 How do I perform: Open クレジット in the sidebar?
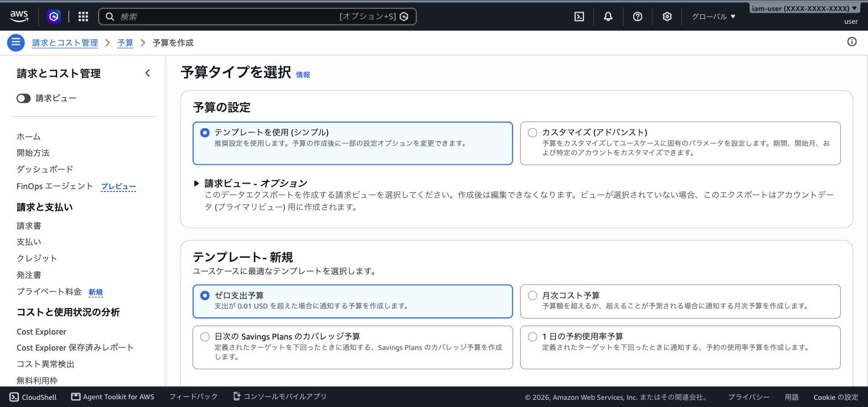pos(37,258)
